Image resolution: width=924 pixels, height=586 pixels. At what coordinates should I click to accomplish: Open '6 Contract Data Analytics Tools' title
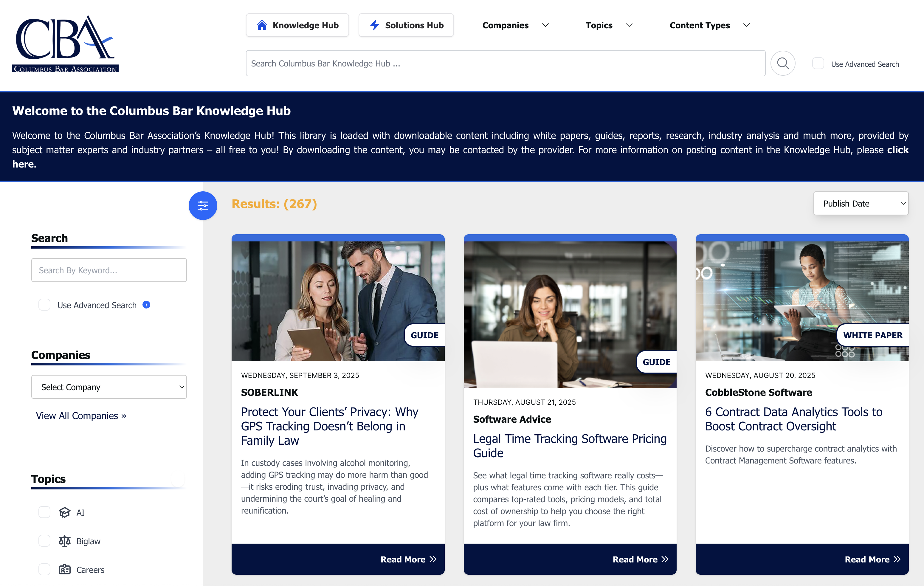[x=793, y=419]
